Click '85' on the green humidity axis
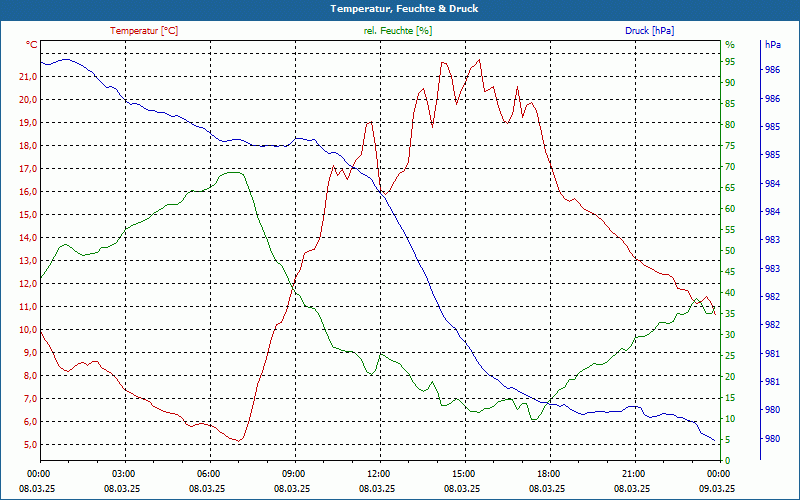Screen dimensions: 800x500 (x=731, y=104)
